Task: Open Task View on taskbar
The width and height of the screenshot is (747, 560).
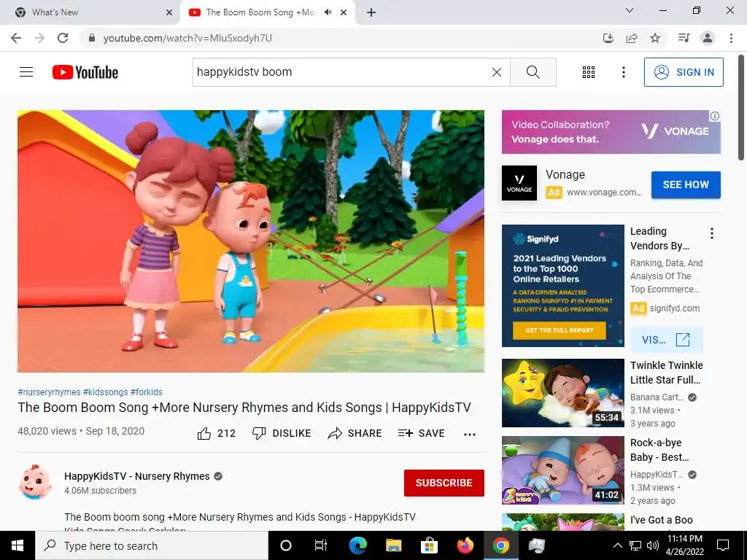Action: [x=321, y=545]
